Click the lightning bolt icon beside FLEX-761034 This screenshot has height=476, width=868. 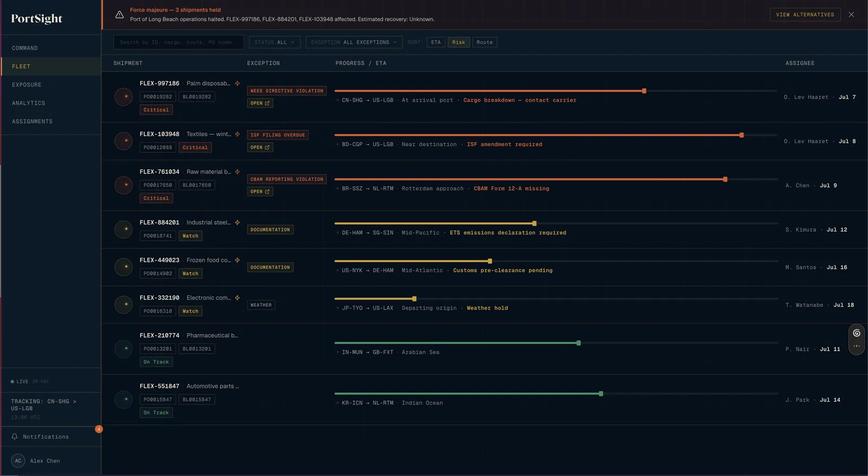click(x=237, y=172)
